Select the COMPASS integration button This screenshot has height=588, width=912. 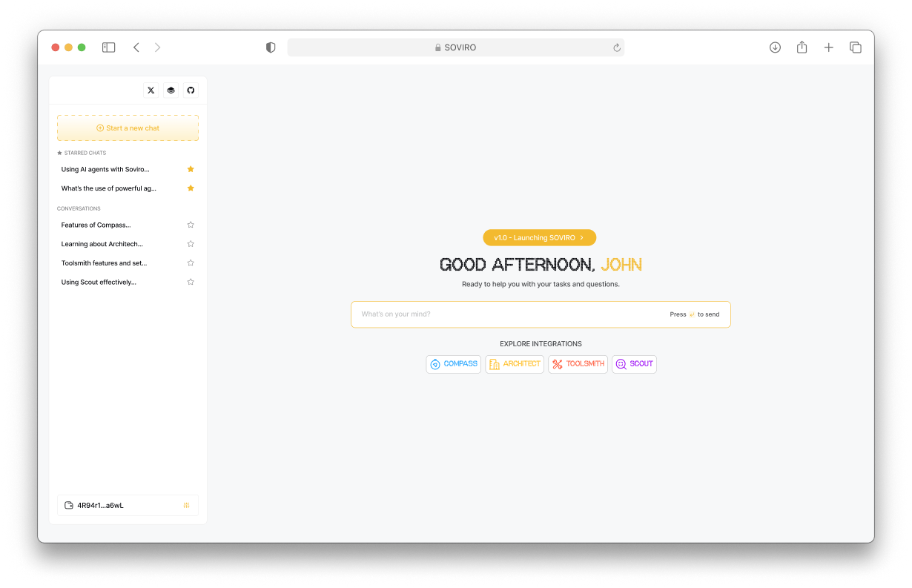[x=454, y=364]
